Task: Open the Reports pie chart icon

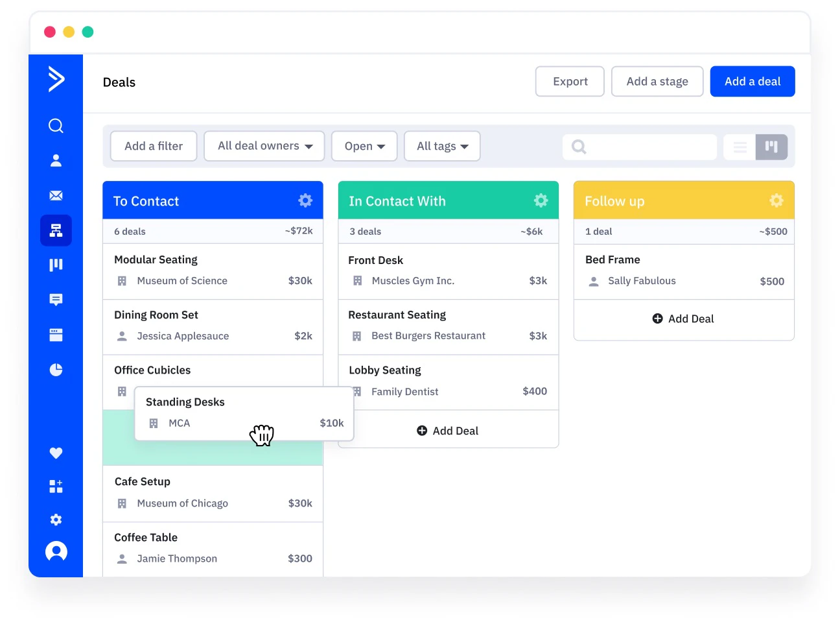Action: [x=56, y=370]
